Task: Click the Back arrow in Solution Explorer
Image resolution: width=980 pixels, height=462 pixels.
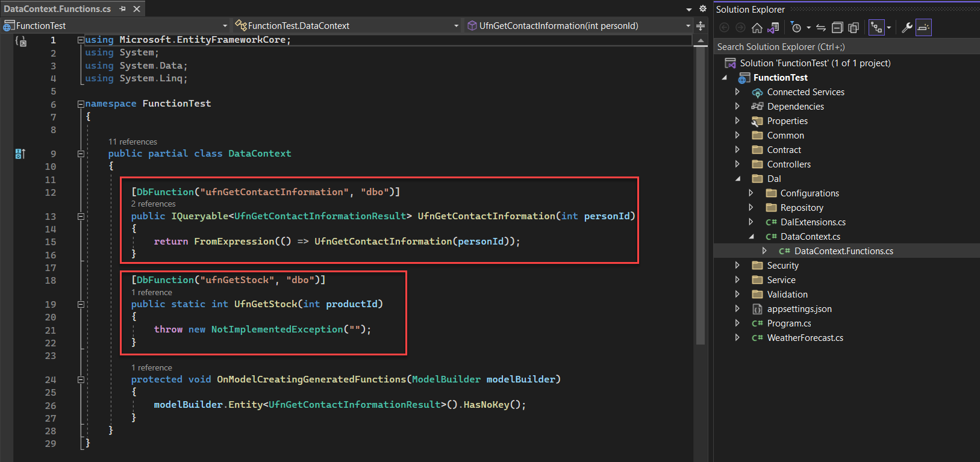Action: point(725,28)
